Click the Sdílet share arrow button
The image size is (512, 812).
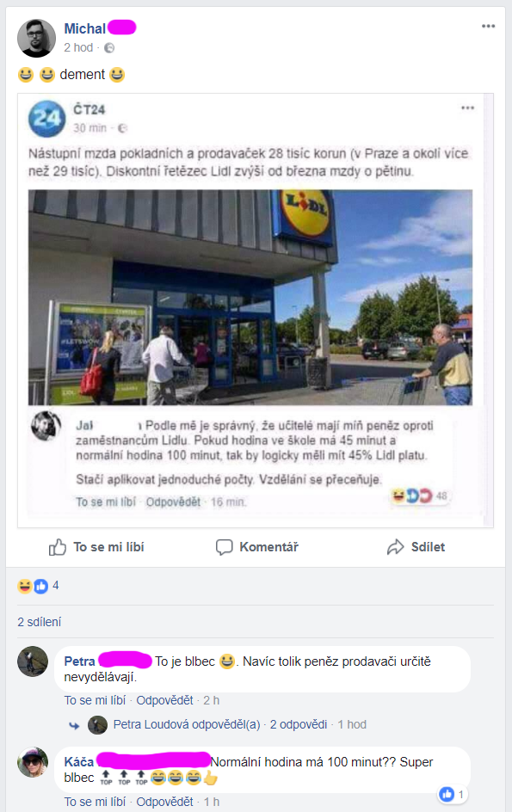(x=416, y=547)
